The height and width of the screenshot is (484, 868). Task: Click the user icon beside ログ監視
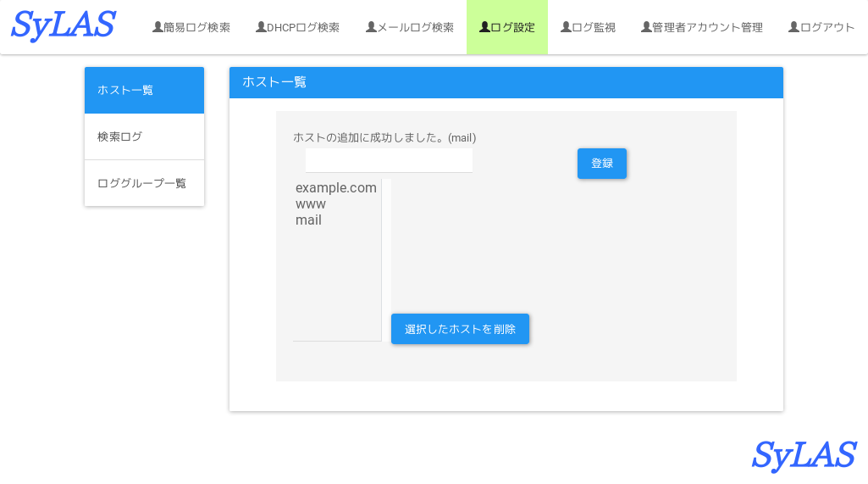pyautogui.click(x=566, y=27)
